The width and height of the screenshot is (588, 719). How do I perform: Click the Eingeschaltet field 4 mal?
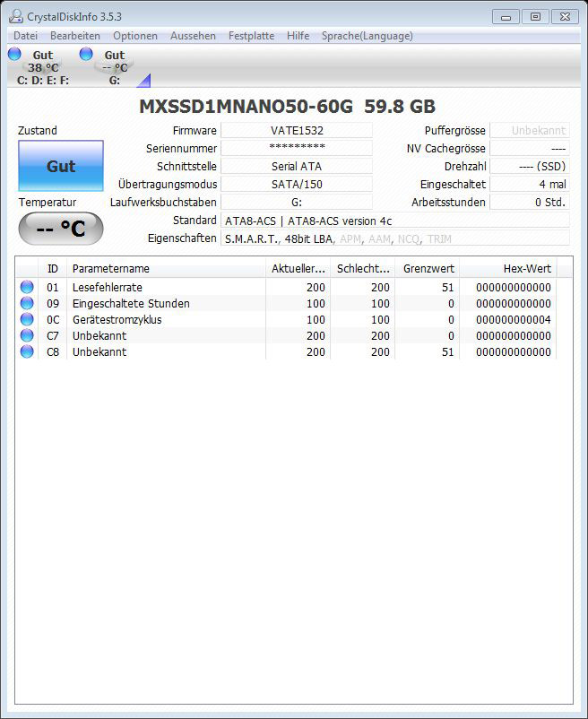click(530, 184)
